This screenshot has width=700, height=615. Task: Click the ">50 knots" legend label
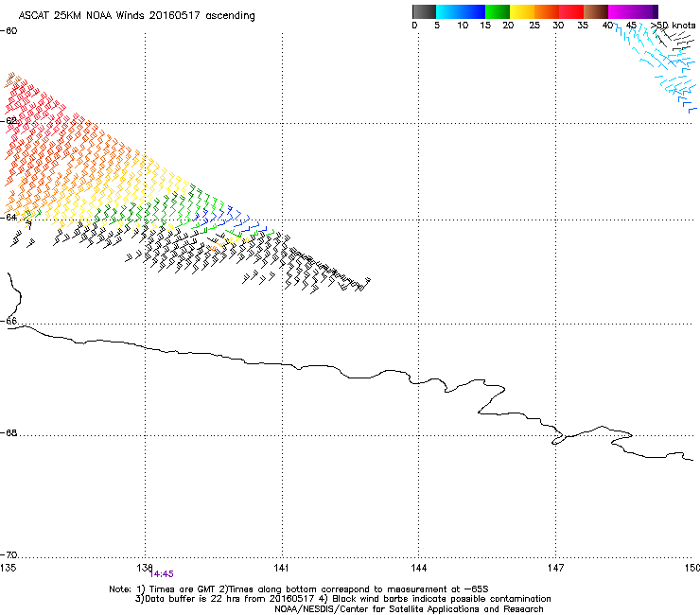674,25
